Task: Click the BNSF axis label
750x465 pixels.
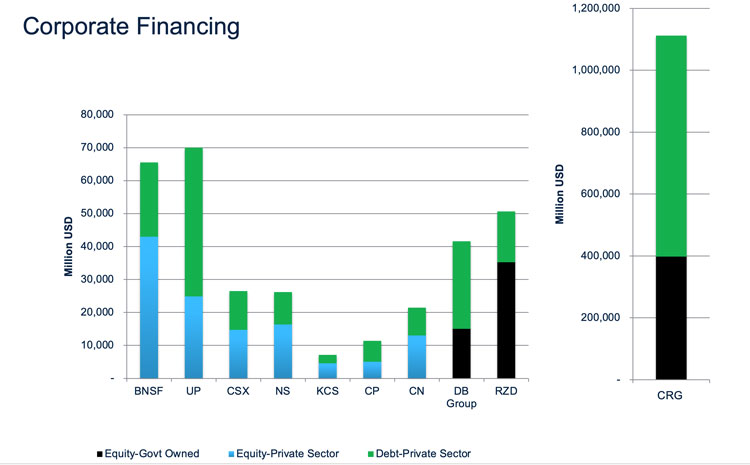Action: pyautogui.click(x=148, y=391)
